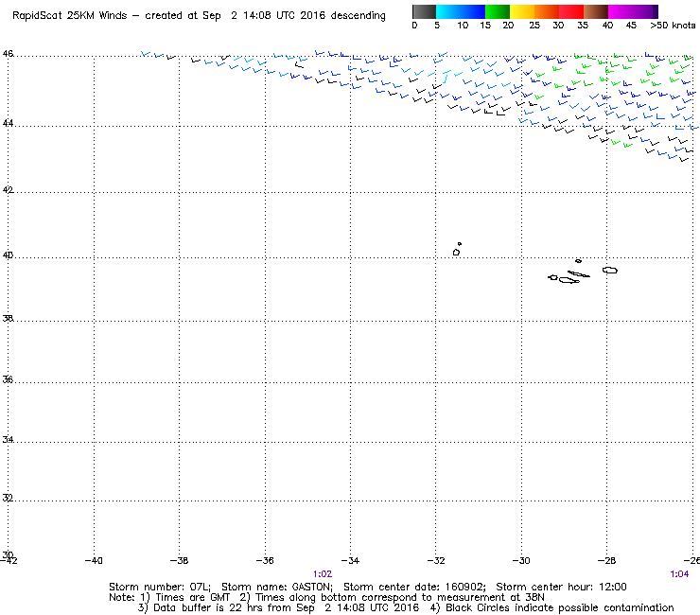Click the legend tick label '45'
700x615 pixels.
coord(631,26)
